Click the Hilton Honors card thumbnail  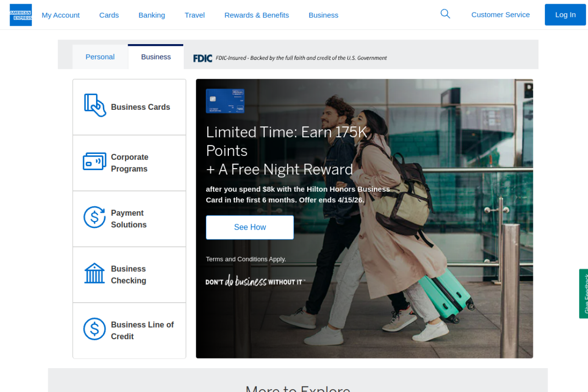click(x=225, y=101)
